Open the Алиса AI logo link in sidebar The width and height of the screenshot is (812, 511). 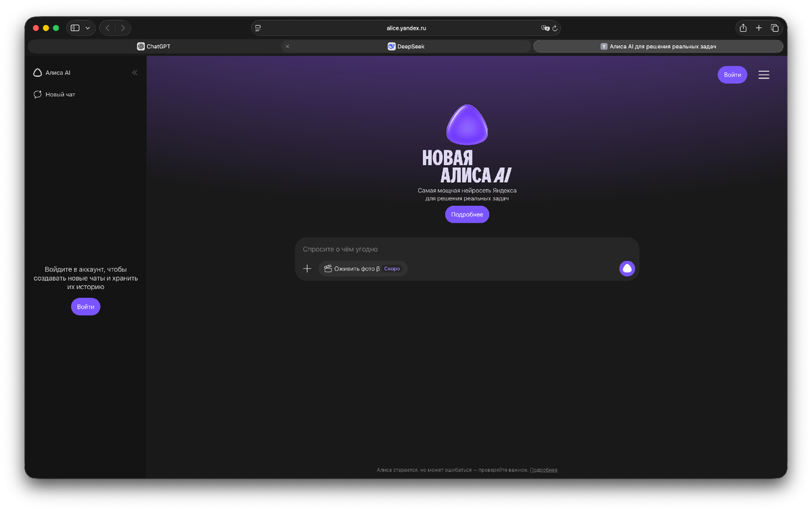pyautogui.click(x=51, y=72)
